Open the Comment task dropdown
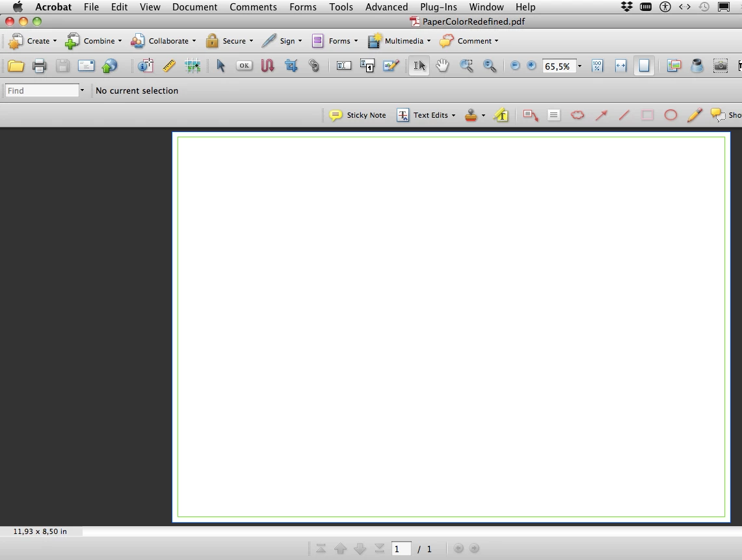The height and width of the screenshot is (560, 742). click(469, 41)
